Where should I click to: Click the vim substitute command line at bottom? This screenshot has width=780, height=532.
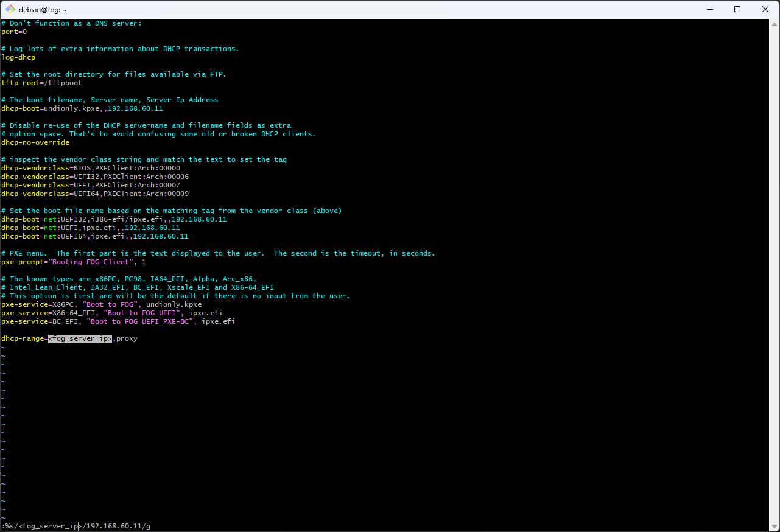tap(76, 526)
